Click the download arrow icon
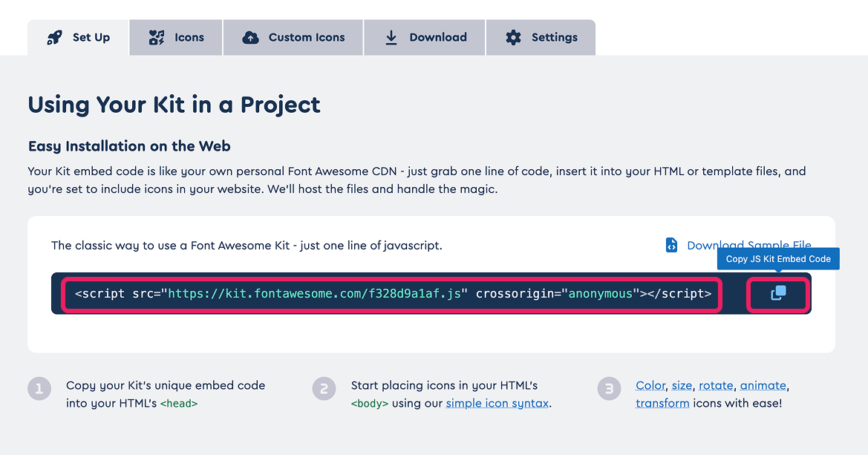Image resolution: width=868 pixels, height=455 pixels. point(391,38)
